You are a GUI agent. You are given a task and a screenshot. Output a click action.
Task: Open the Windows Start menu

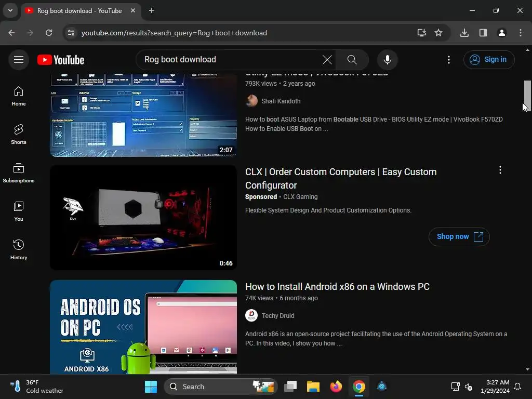151,387
